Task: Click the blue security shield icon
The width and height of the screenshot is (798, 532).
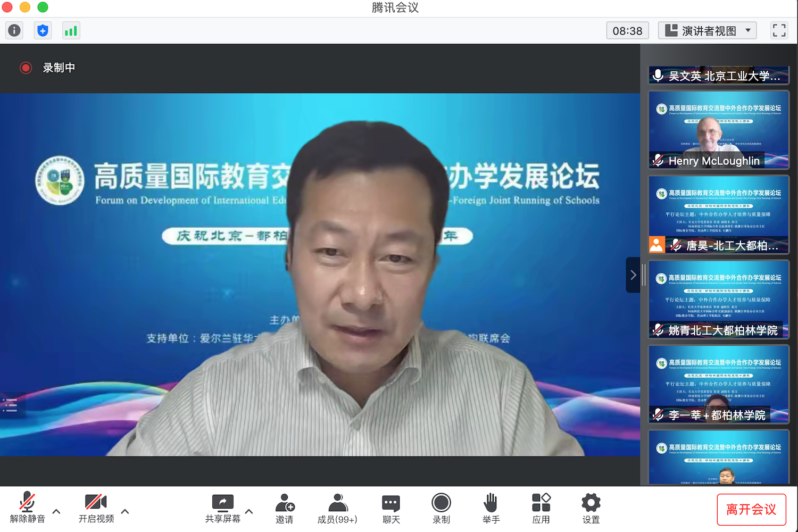Action: [x=43, y=31]
